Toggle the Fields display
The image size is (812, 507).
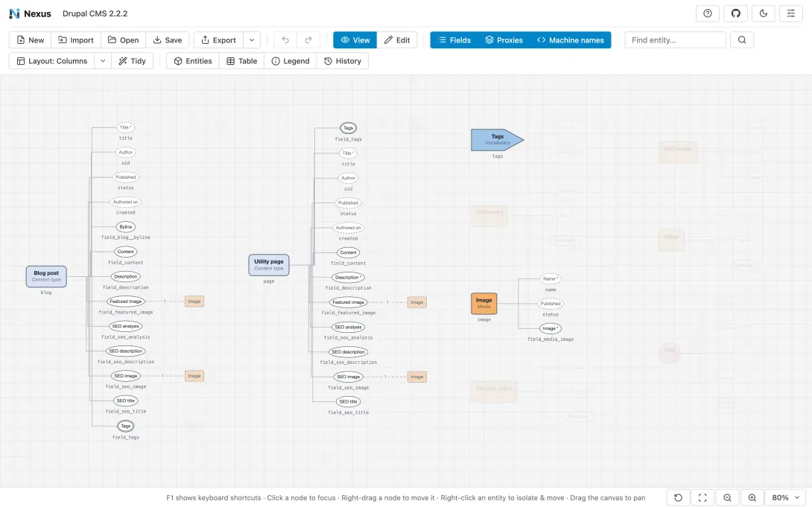(x=454, y=40)
